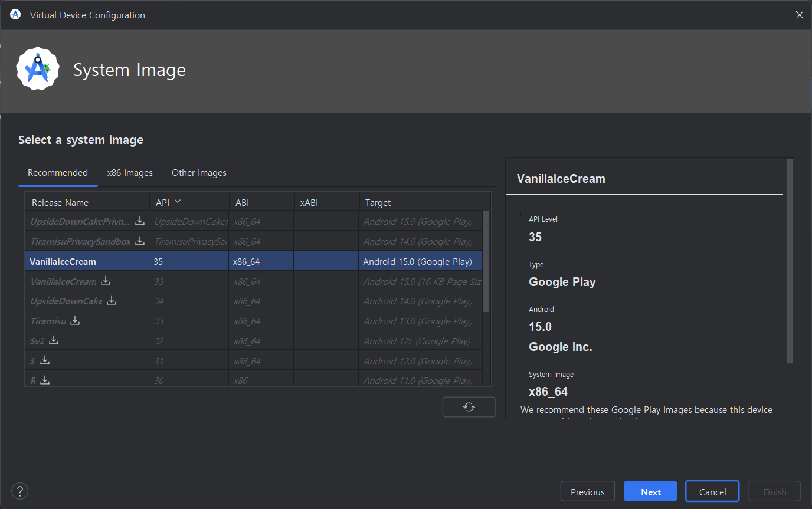Image resolution: width=812 pixels, height=509 pixels.
Task: Sort by API column arrow
Action: [178, 202]
